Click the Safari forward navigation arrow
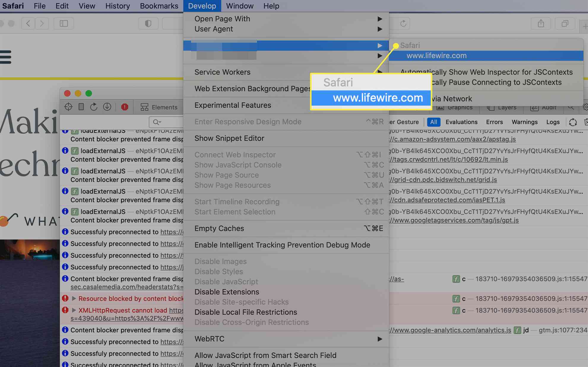 [x=42, y=23]
